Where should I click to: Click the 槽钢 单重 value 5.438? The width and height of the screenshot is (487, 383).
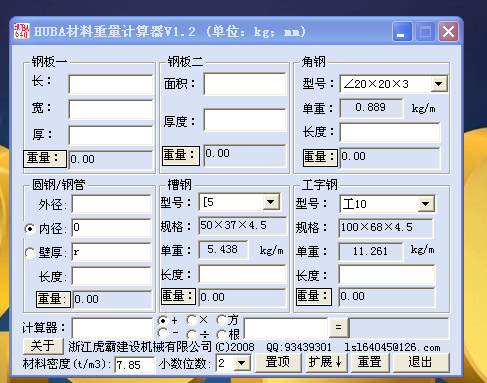(223, 250)
